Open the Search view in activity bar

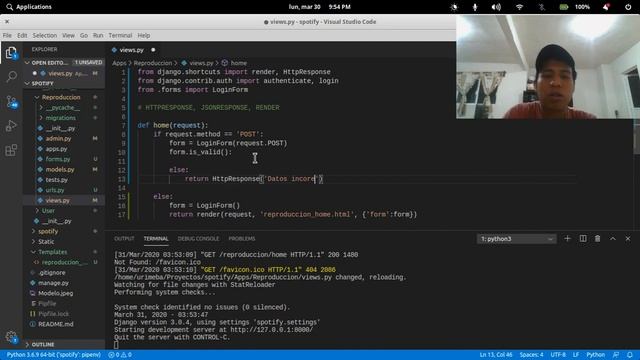click(x=11, y=76)
